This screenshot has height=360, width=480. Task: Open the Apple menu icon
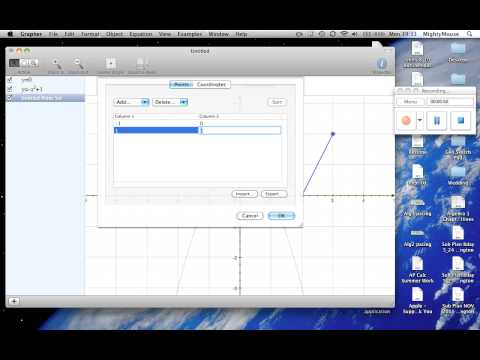10,34
